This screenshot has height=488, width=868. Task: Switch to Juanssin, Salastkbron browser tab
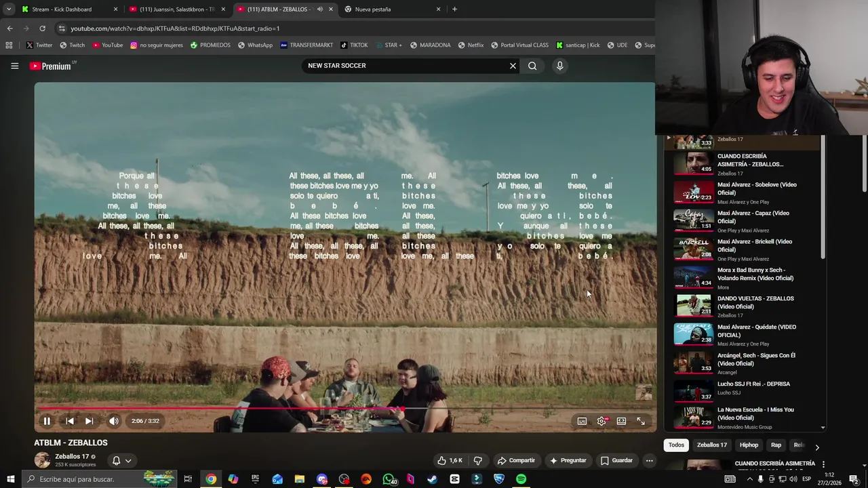177,9
